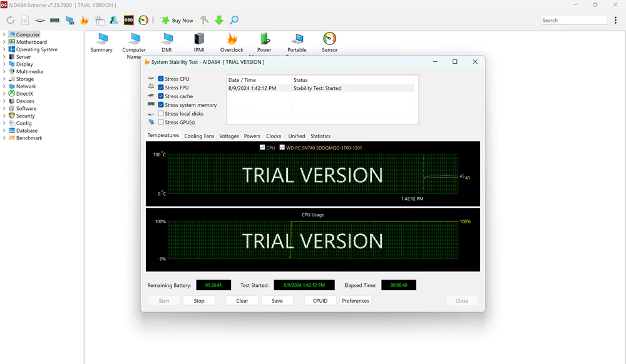Open the three-dot menu in top right
This screenshot has width=626, height=364.
pos(615,20)
